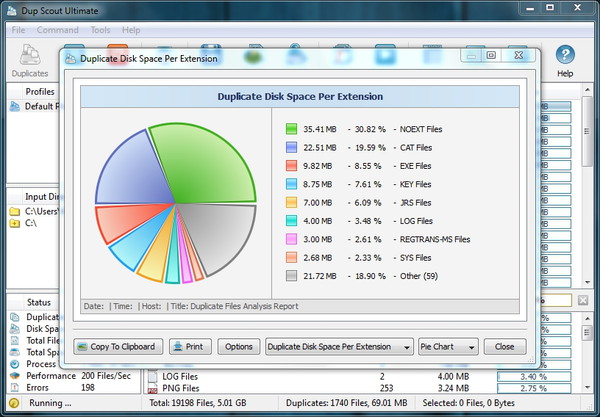Viewport: 600px width, 417px height.
Task: Open the File menu
Action: click(18, 30)
